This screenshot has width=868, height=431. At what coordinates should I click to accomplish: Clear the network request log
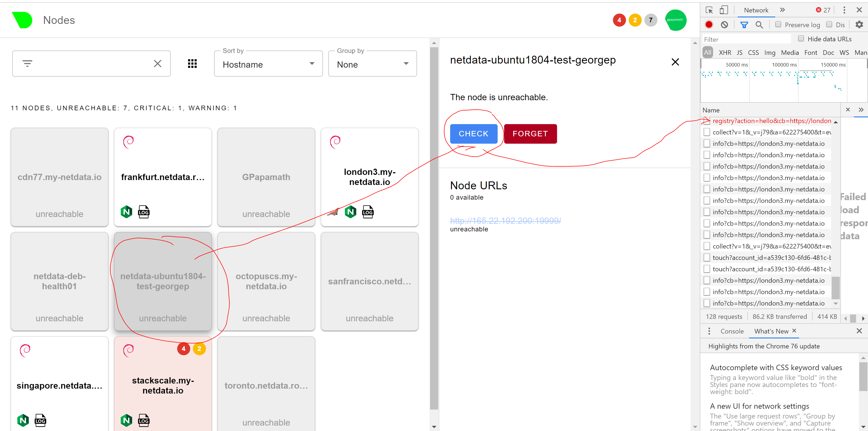tap(725, 25)
